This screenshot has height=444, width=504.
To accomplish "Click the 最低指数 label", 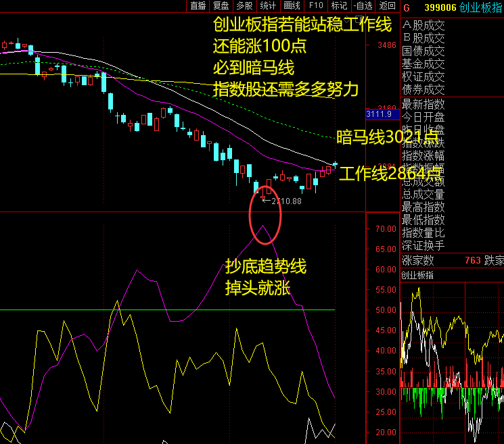I will [423, 220].
